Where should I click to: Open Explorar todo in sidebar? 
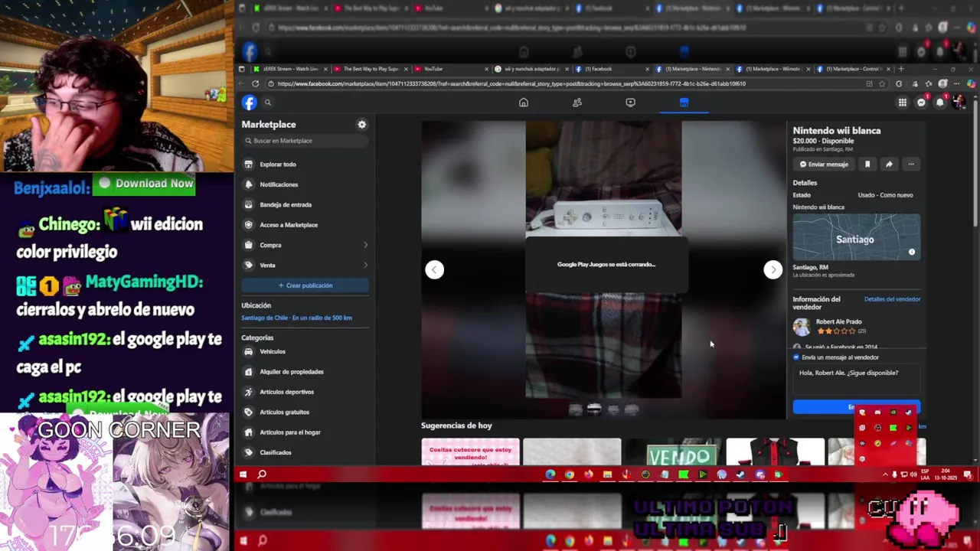(x=305, y=165)
